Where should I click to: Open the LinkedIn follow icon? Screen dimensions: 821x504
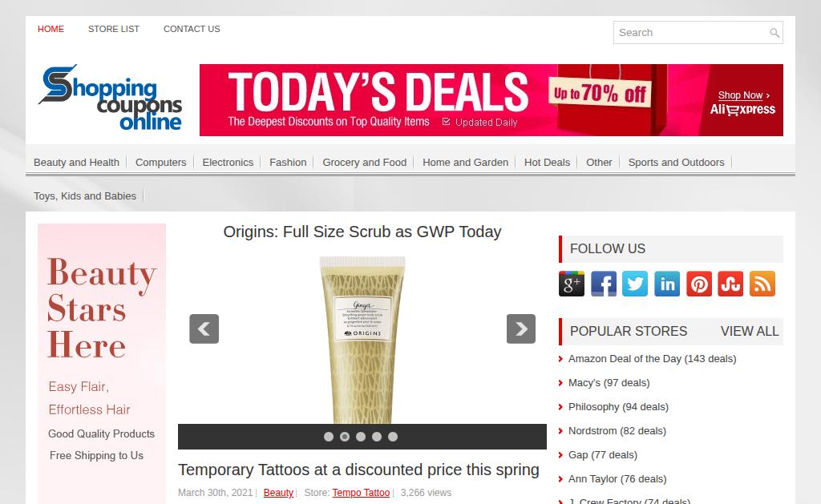(x=667, y=284)
